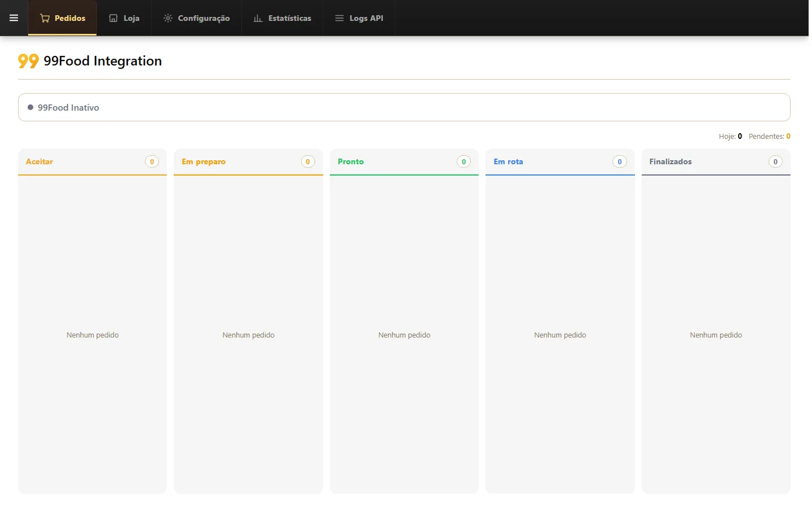Select the Pronto column header
Image resolution: width=812 pixels, height=508 pixels.
(x=404, y=162)
